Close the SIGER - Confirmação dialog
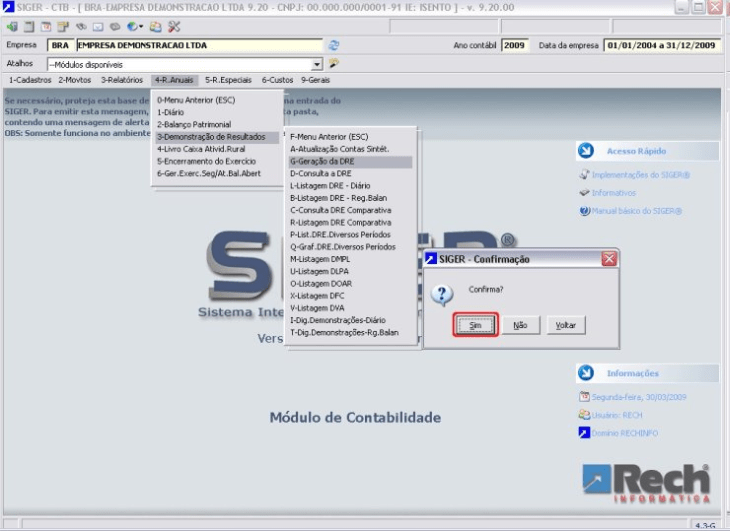Screen dimensions: 730x531 pos(609,259)
